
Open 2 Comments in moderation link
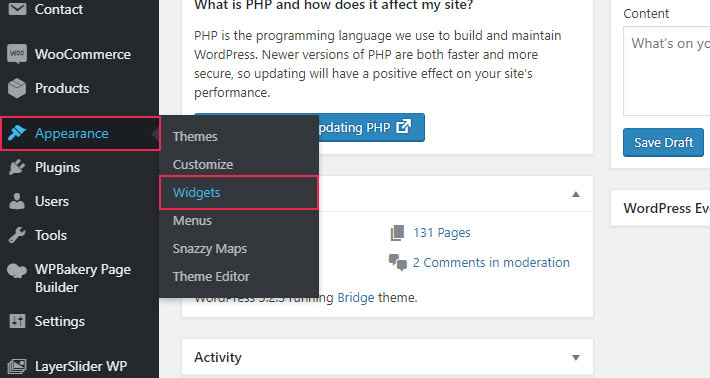click(491, 263)
